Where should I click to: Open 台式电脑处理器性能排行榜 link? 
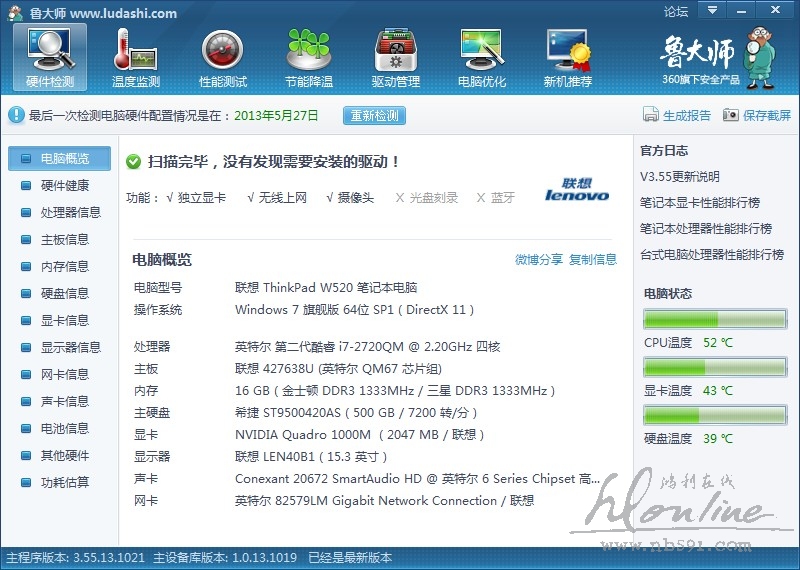click(x=712, y=255)
